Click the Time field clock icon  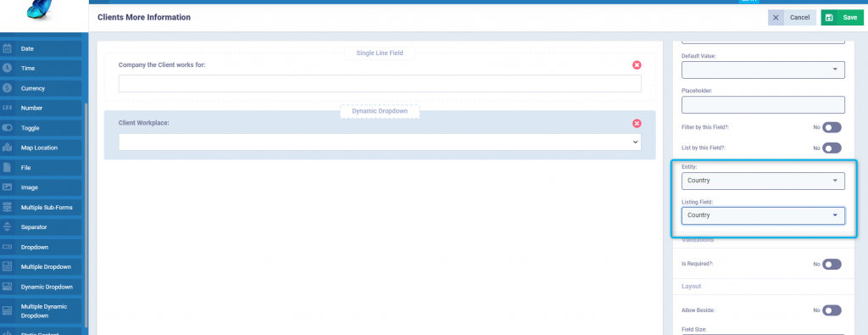7,68
